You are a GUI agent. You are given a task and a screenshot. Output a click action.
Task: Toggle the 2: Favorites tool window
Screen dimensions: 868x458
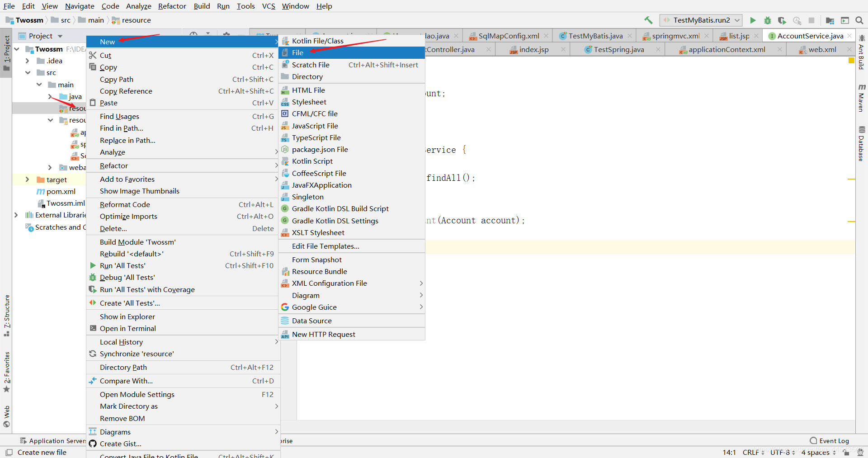6,372
